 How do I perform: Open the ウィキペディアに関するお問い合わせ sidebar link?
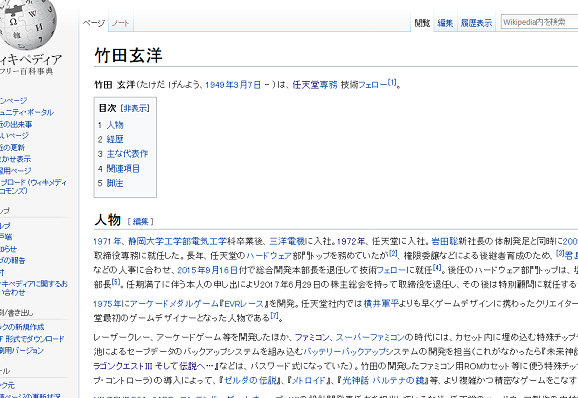(x=34, y=288)
